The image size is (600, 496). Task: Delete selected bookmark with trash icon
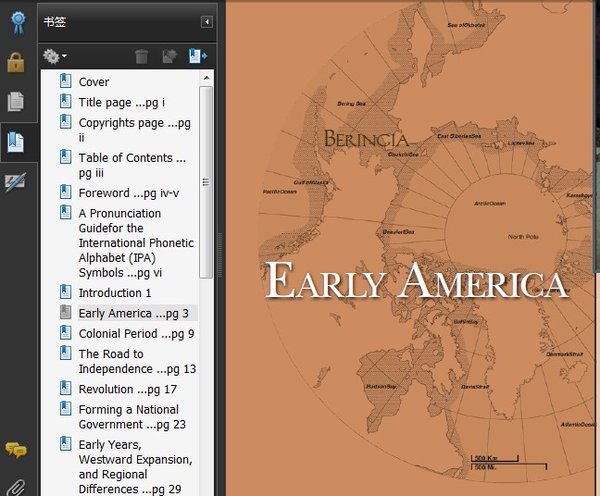pos(141,56)
